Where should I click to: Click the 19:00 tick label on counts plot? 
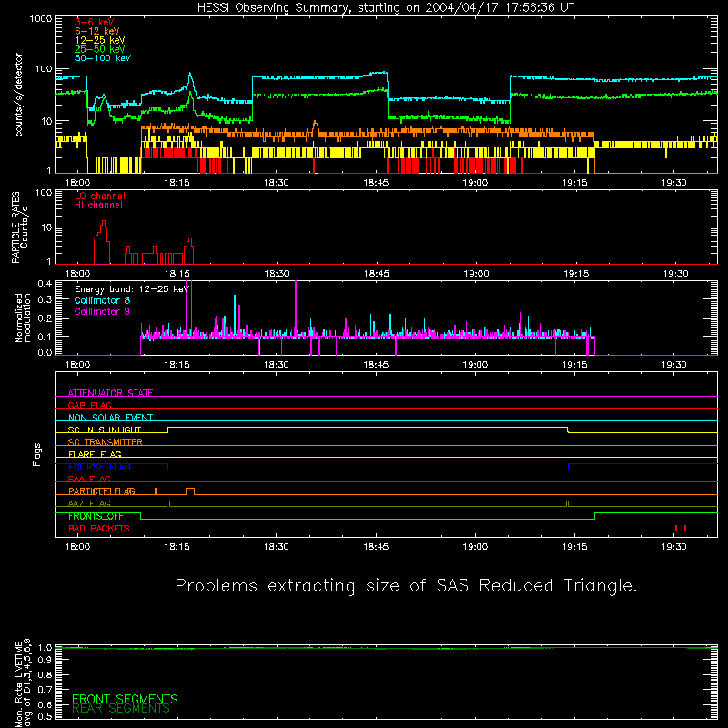click(x=475, y=183)
